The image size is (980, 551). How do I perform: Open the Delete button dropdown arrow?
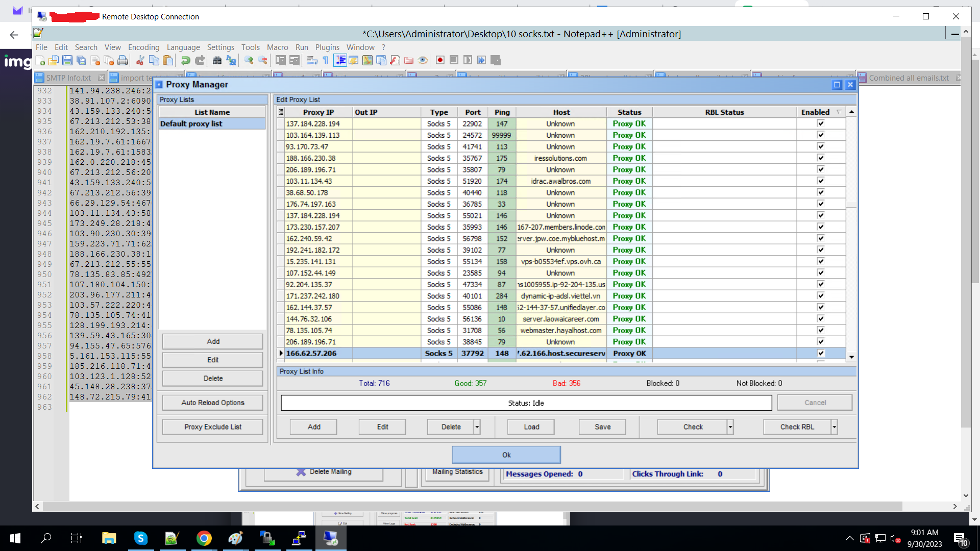point(477,427)
